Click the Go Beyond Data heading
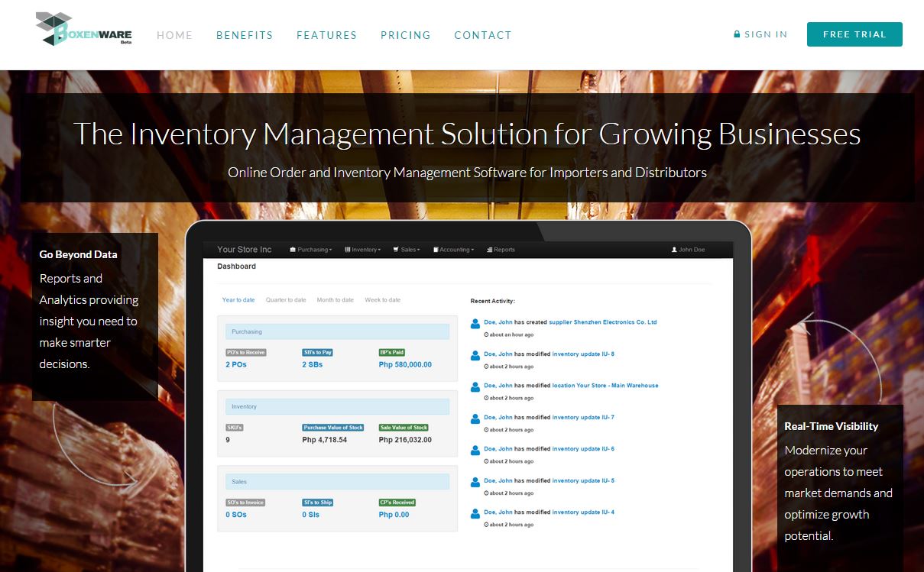 [79, 254]
